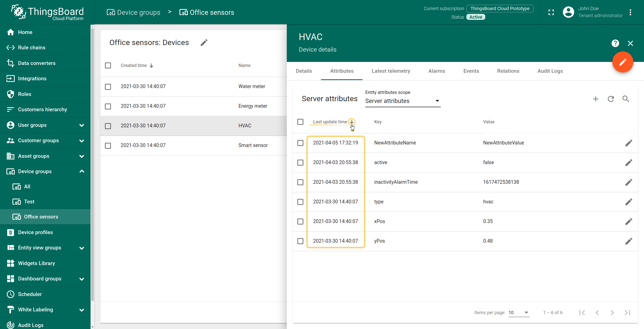Search attributes with magnifier icon
This screenshot has width=644, height=329.
point(626,99)
